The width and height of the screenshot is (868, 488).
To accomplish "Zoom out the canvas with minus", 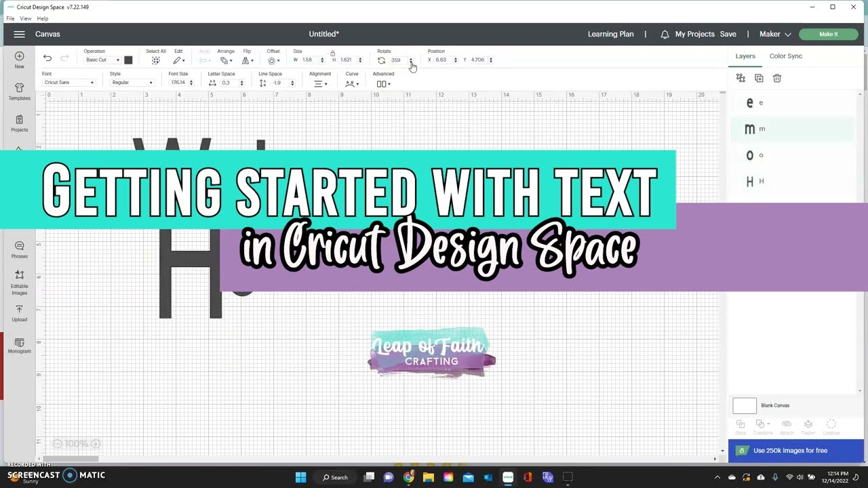I will pyautogui.click(x=58, y=444).
